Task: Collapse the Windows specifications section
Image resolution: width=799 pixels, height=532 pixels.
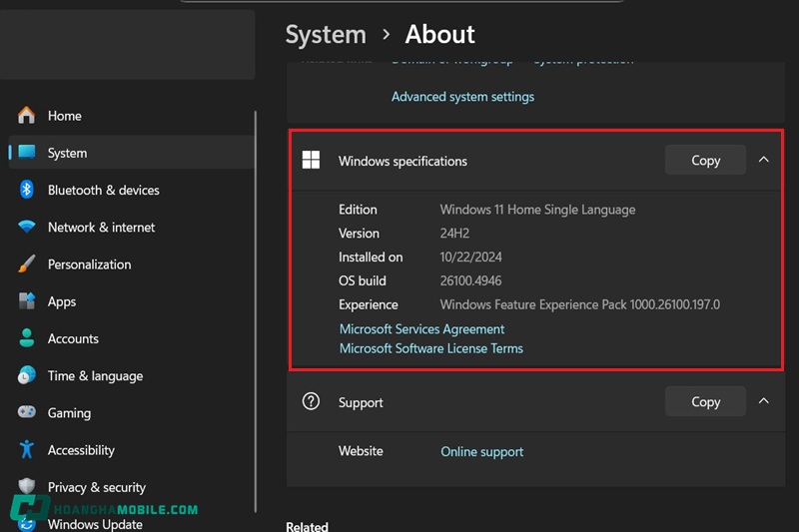Action: 764,160
